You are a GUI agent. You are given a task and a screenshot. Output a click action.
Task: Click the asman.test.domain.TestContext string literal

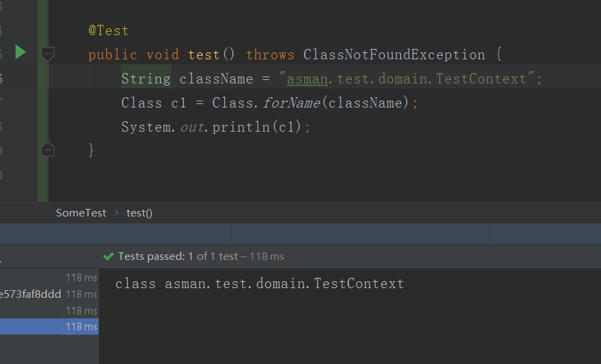[x=407, y=79]
